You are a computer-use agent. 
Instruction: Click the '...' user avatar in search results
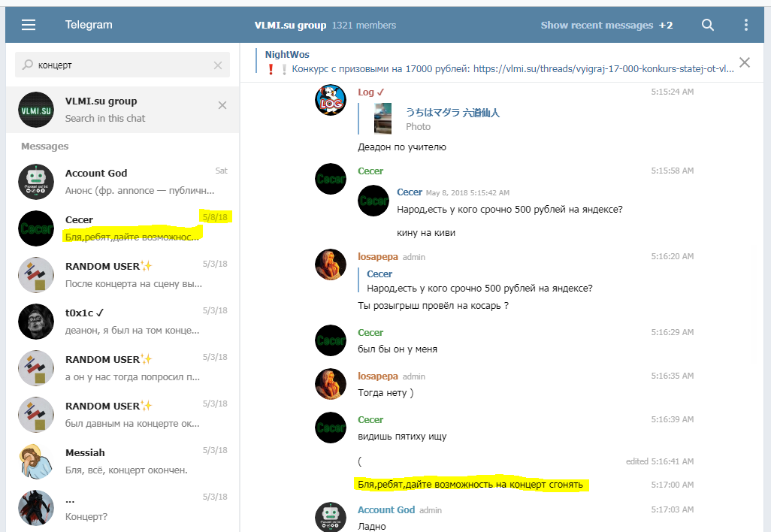pos(36,508)
